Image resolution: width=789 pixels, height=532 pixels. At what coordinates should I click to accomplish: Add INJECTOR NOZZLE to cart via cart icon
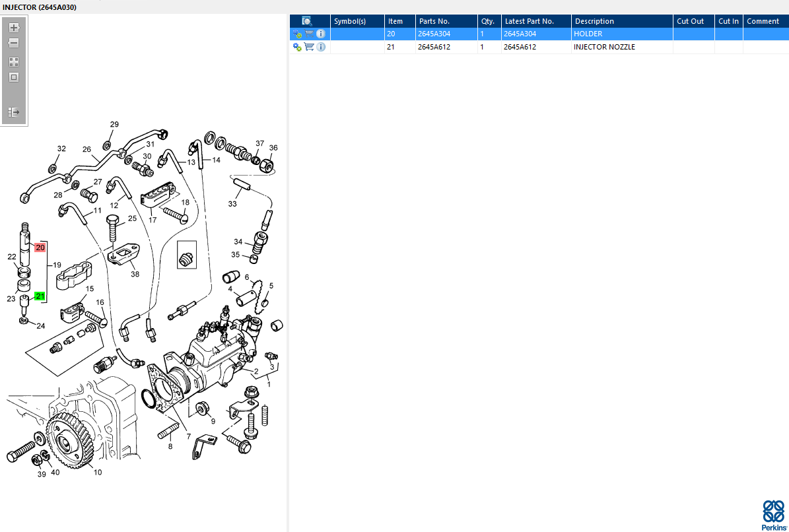click(x=310, y=47)
